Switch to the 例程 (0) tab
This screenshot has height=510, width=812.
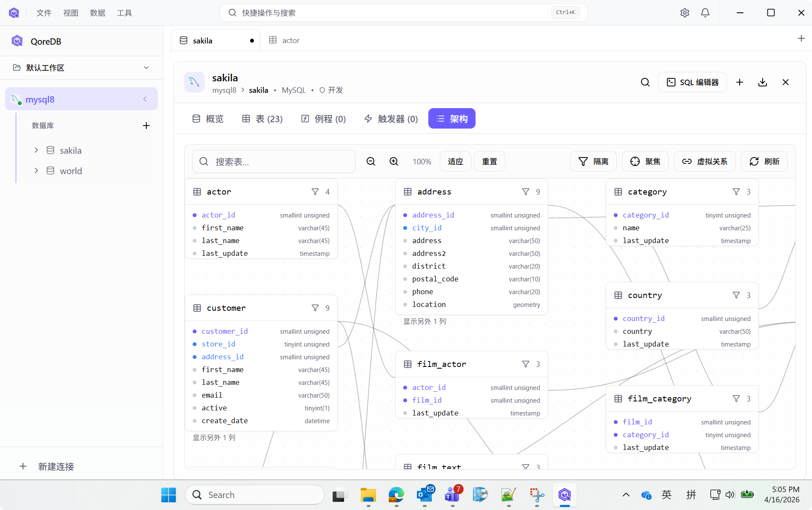pyautogui.click(x=324, y=119)
